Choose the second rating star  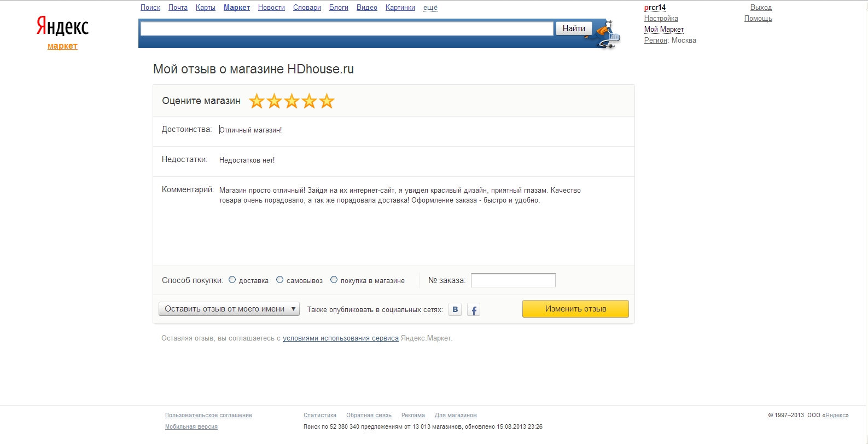point(275,101)
